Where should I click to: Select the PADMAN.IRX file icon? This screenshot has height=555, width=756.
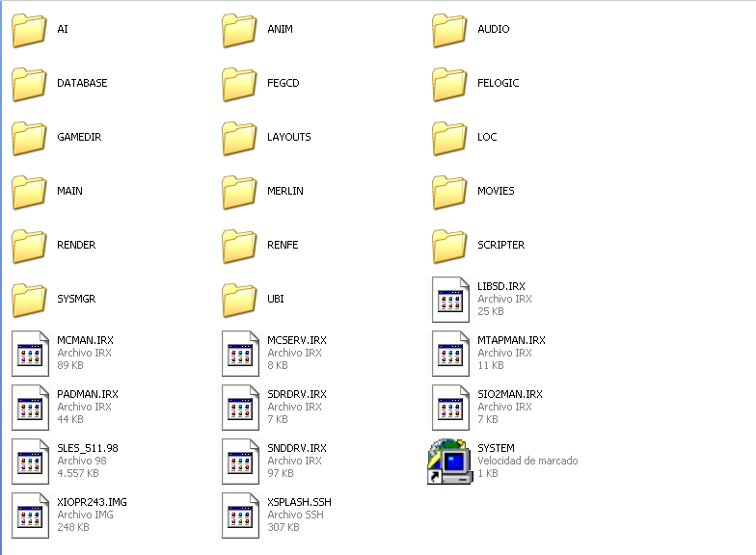point(30,407)
